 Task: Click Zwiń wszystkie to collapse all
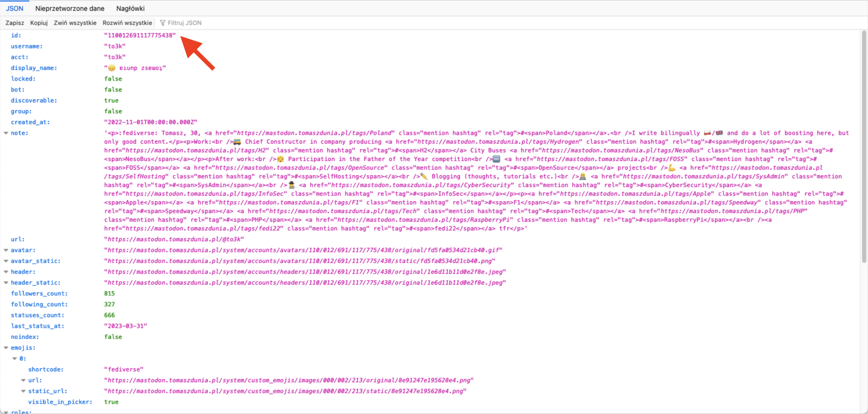75,23
